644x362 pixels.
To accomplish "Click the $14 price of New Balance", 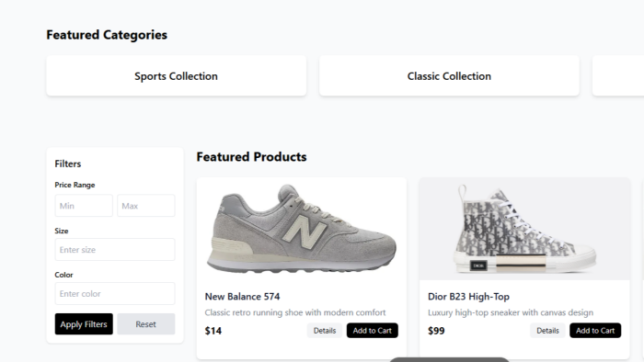I will (x=213, y=331).
